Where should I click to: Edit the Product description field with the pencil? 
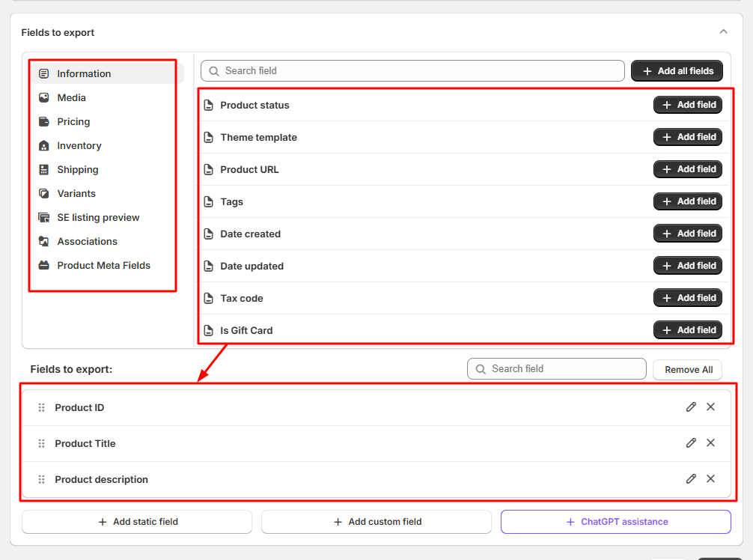[x=691, y=479]
